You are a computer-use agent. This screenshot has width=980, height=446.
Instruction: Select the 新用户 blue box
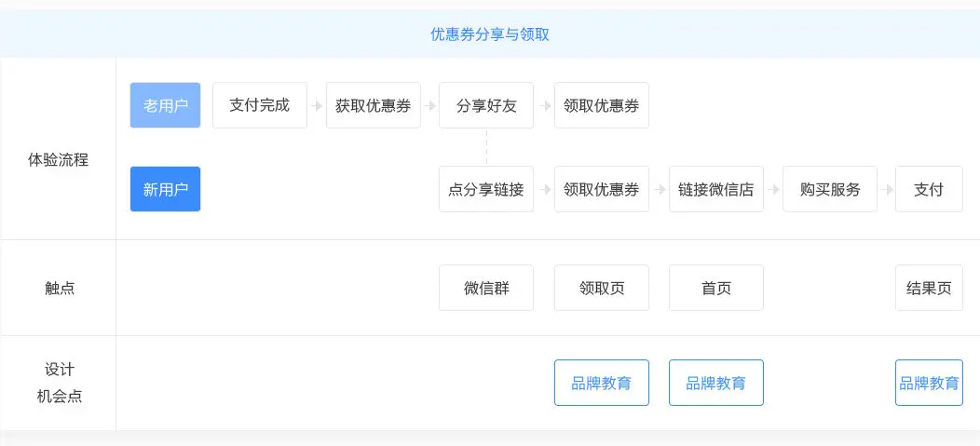(x=165, y=189)
